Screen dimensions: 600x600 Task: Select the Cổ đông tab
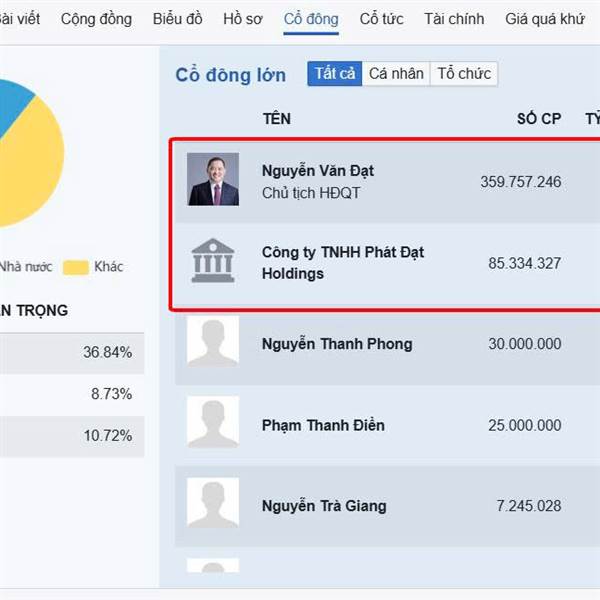point(311,19)
